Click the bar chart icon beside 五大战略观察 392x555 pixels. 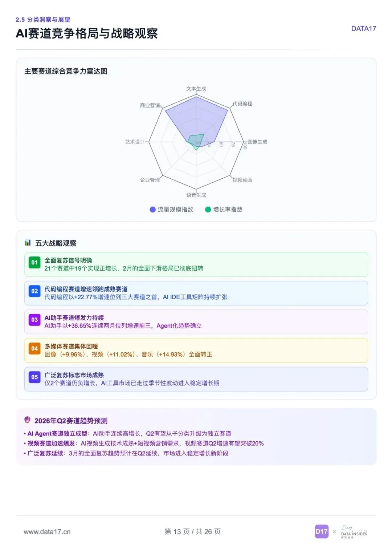[x=28, y=243]
